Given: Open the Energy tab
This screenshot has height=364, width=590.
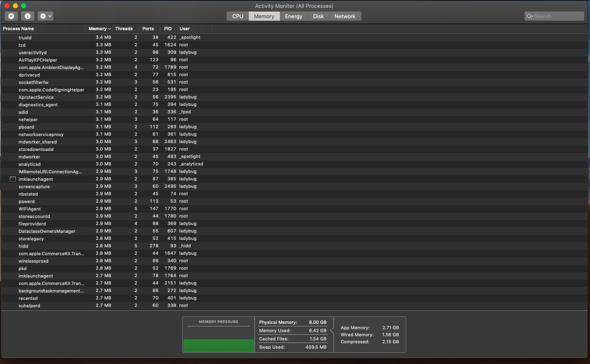Looking at the screenshot, I should (x=294, y=16).
